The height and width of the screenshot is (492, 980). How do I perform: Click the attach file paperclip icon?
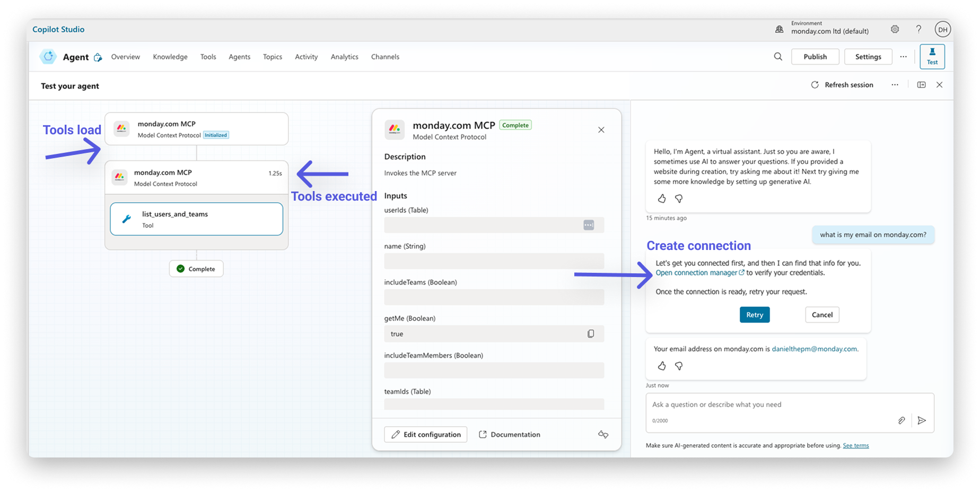click(902, 420)
